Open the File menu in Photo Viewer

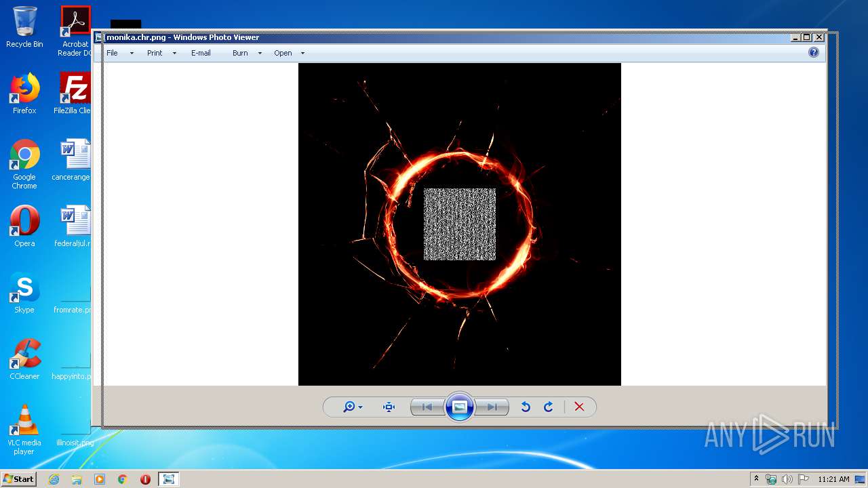point(112,53)
